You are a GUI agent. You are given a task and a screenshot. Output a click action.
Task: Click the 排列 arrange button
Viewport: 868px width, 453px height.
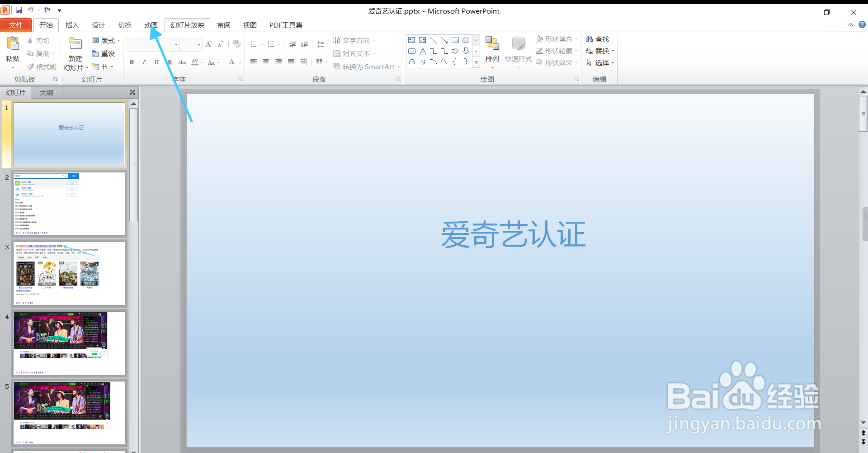492,51
